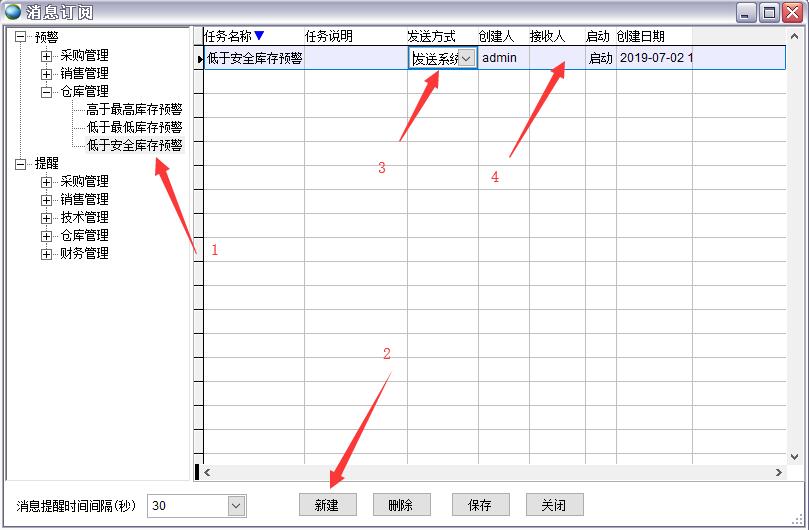809x530 pixels.
Task: Click the row indicator arrow at the first row
Action: [200, 59]
